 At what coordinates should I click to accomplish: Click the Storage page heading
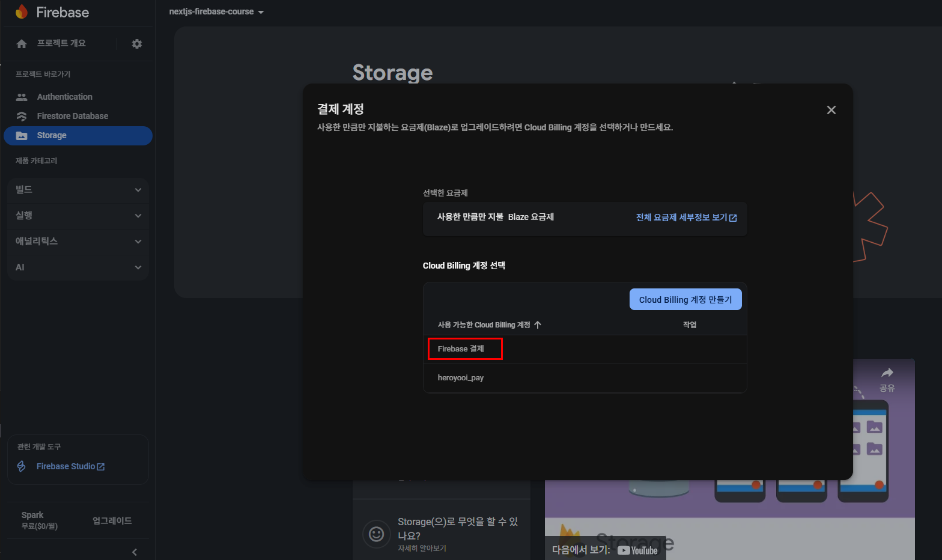(392, 73)
